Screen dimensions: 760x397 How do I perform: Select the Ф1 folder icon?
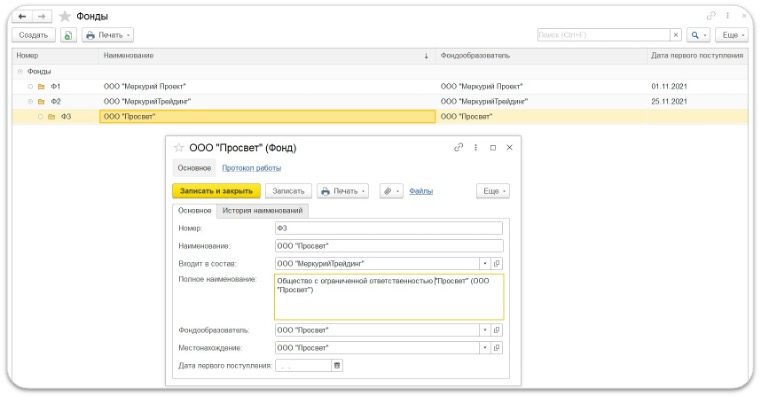pos(41,86)
